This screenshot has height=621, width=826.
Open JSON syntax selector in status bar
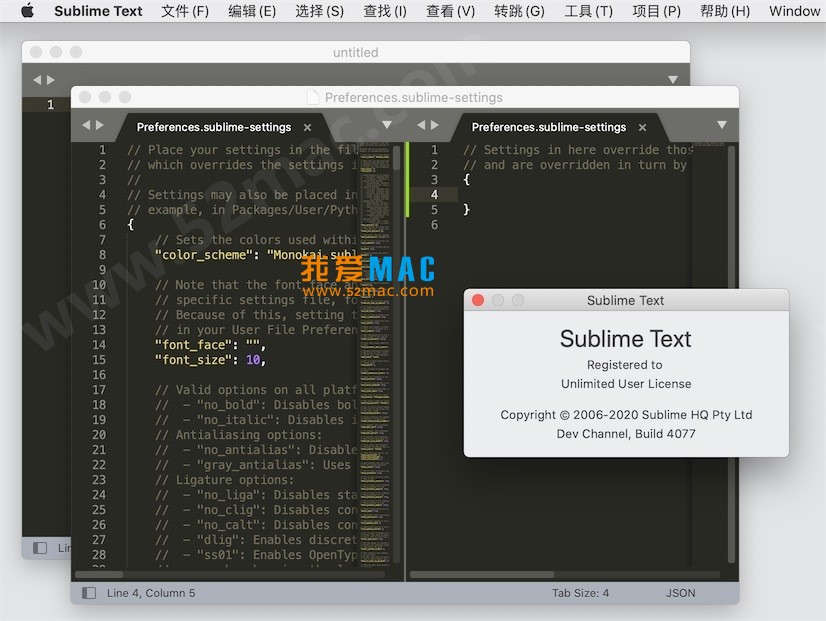coord(680,593)
